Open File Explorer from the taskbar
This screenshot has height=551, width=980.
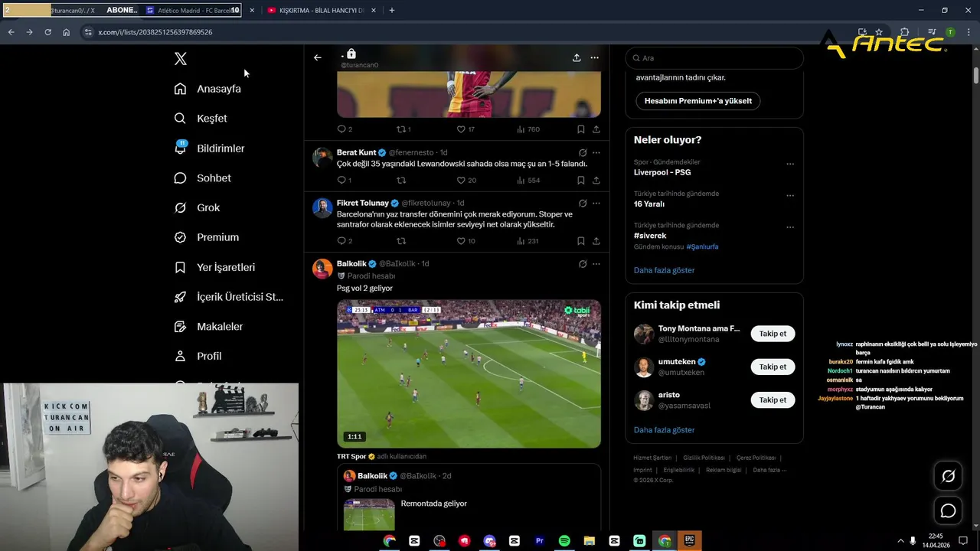pos(590,540)
